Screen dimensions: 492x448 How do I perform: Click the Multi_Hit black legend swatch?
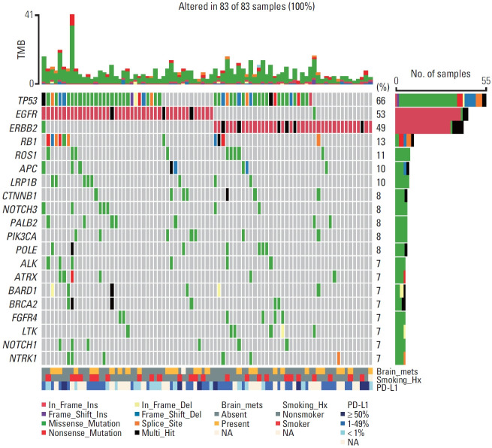coord(137,433)
